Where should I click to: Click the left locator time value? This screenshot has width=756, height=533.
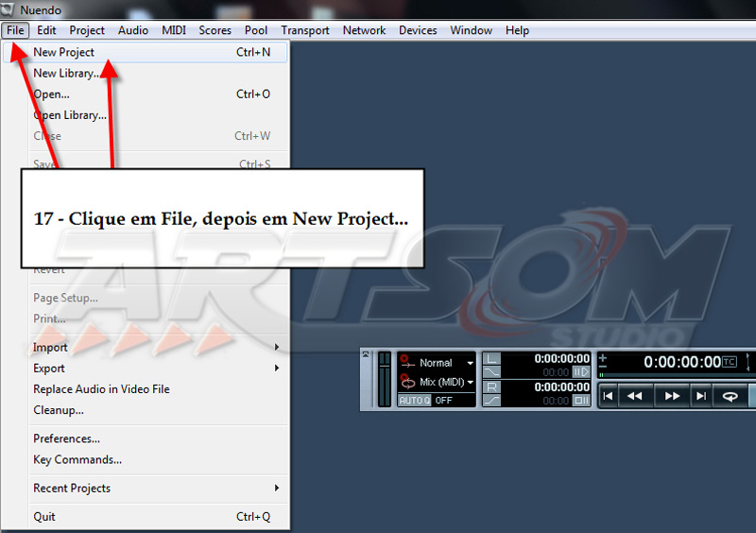[561, 358]
